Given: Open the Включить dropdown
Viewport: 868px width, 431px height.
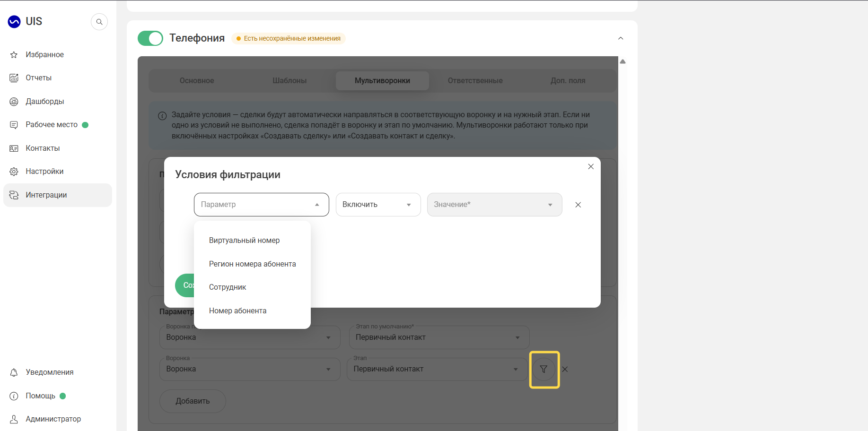Looking at the screenshot, I should point(378,205).
